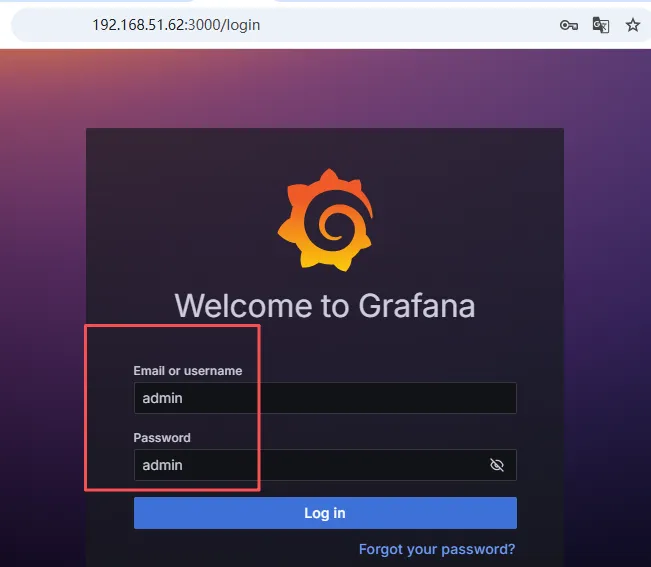Screen dimensions: 651x567
Task: Click the Log in button
Action: (325, 513)
